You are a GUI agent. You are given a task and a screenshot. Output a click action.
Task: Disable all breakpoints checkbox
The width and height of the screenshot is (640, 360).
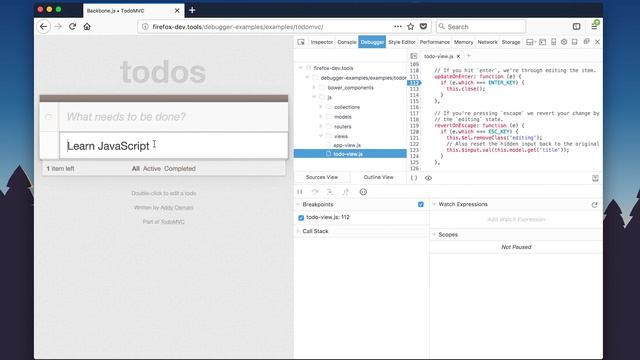pyautogui.click(x=421, y=204)
